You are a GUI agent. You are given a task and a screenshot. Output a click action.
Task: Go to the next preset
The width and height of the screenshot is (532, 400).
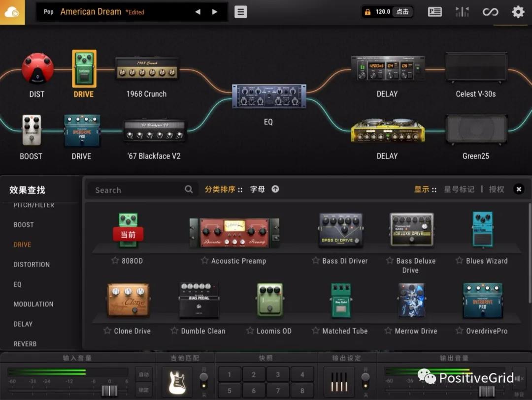(214, 12)
